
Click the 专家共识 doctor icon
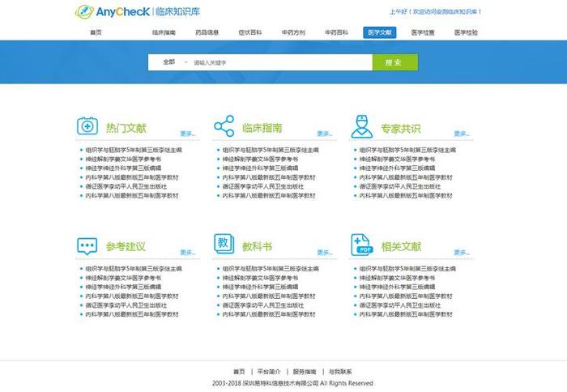coord(361,126)
